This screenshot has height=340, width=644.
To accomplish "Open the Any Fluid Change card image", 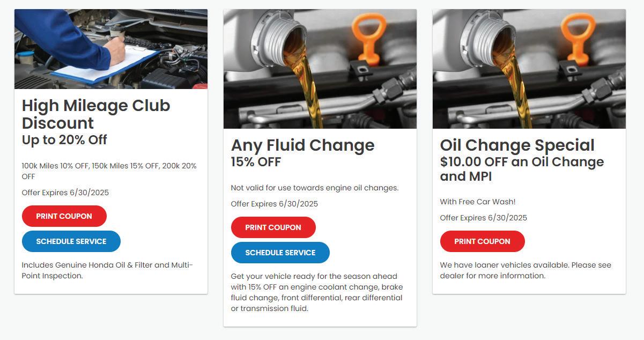I will pyautogui.click(x=320, y=69).
